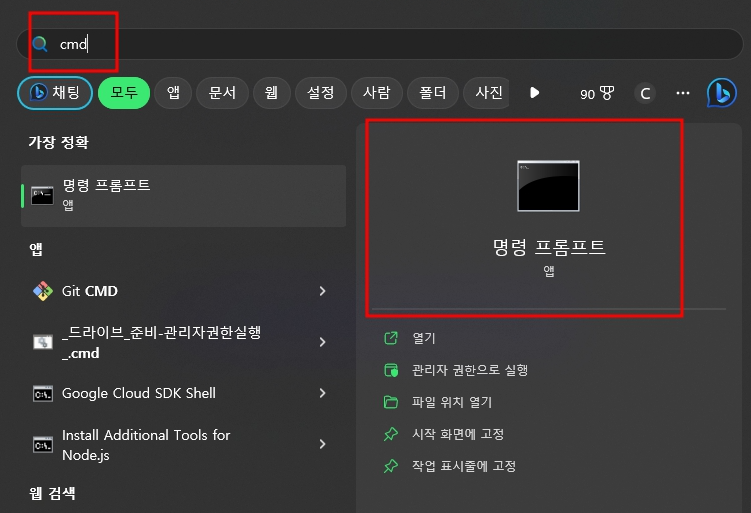Click the shield icon for administrator run
751x513 pixels.
pyautogui.click(x=391, y=370)
